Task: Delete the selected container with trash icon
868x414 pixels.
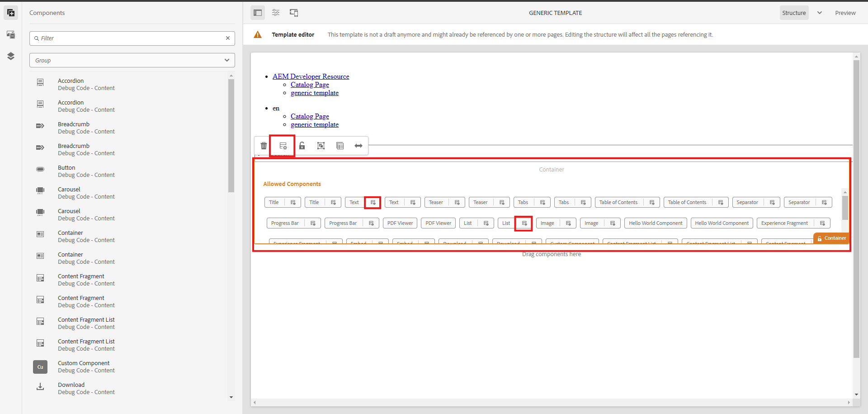Action: 264,146
